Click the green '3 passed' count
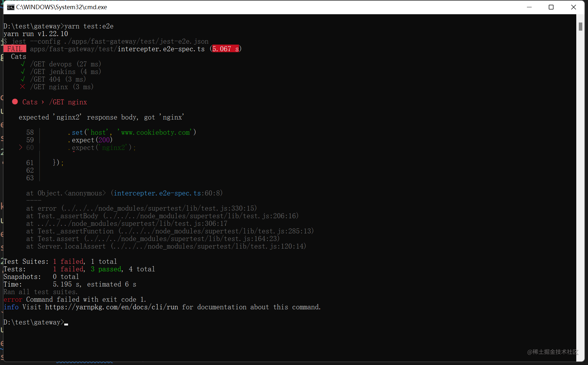Image resolution: width=588 pixels, height=365 pixels. tap(106, 269)
